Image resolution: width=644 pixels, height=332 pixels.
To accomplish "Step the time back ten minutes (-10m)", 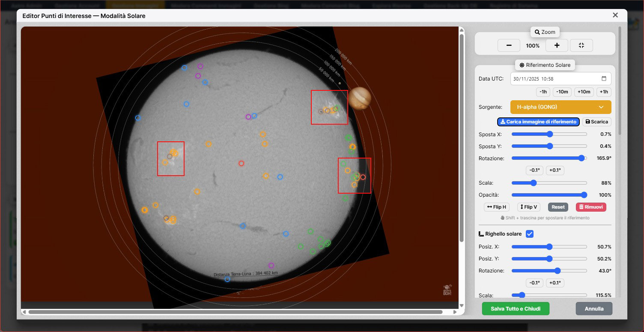I will 562,92.
